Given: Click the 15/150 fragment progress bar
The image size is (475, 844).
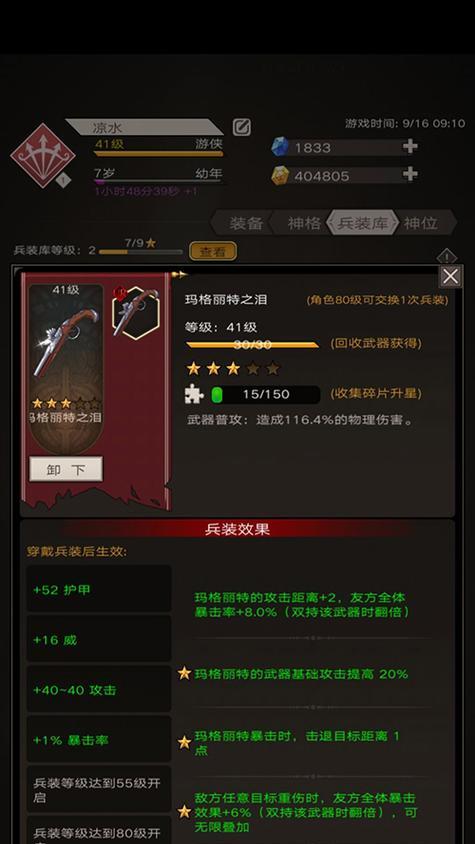Looking at the screenshot, I should [266, 394].
